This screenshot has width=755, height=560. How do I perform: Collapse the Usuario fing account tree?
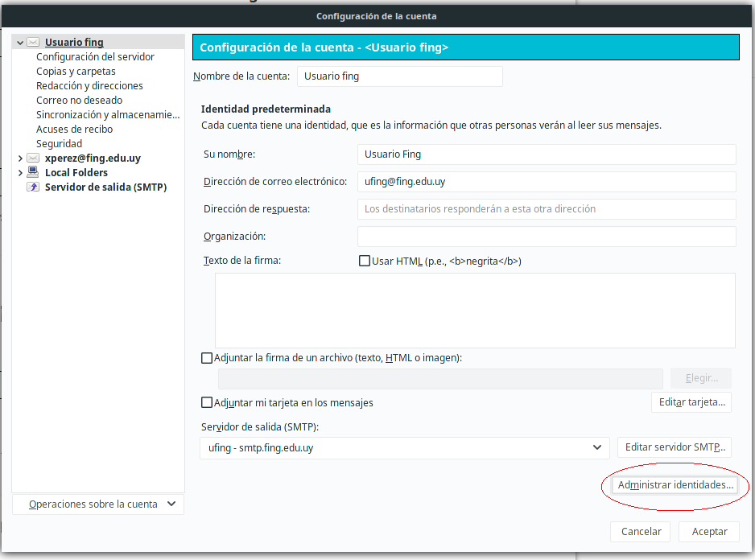pyautogui.click(x=19, y=42)
